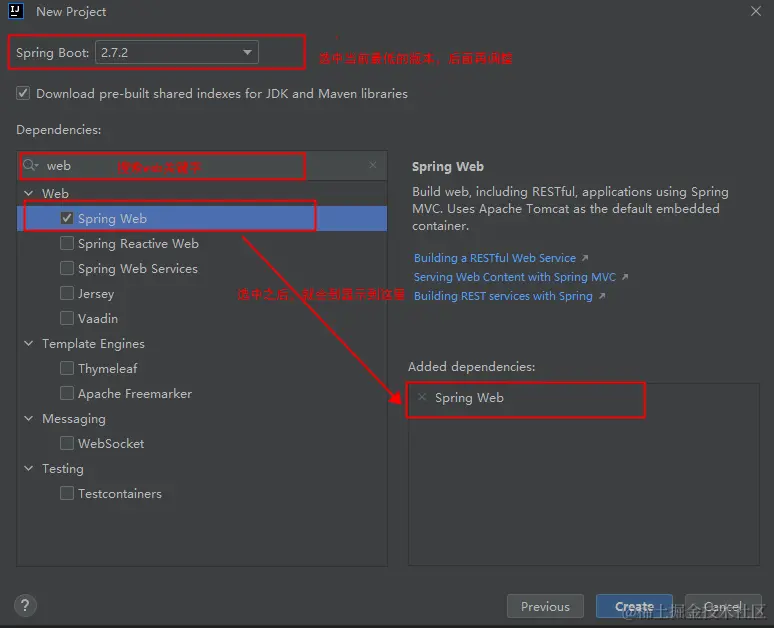Click the Spring Web description heading
The width and height of the screenshot is (774, 628).
pyautogui.click(x=448, y=166)
